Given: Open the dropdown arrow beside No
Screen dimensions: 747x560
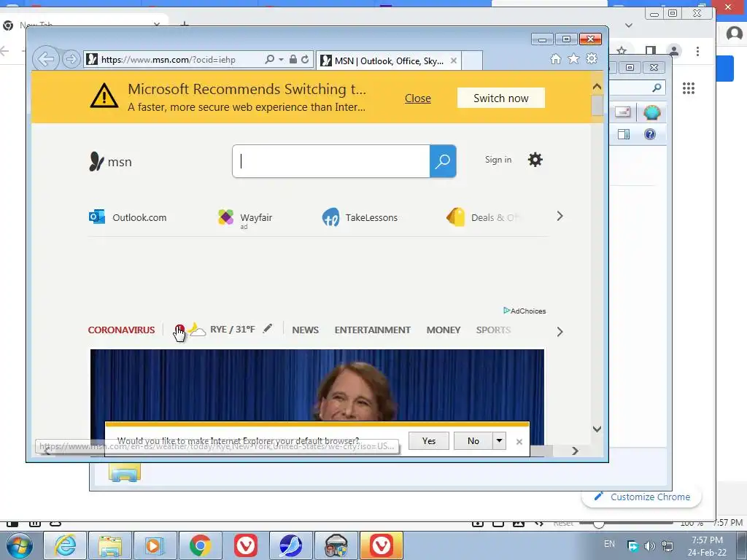Looking at the screenshot, I should 499,441.
